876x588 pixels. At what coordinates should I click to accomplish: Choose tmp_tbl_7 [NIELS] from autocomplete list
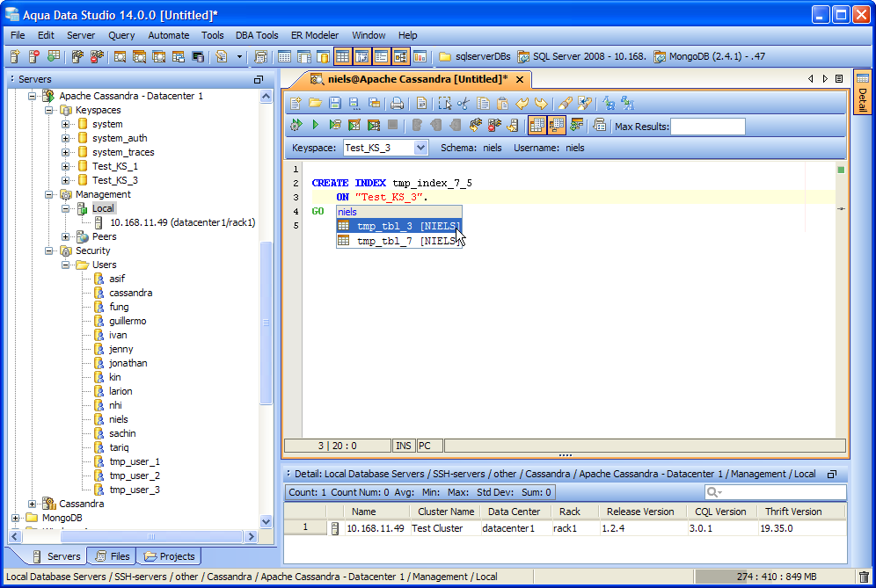pos(399,241)
